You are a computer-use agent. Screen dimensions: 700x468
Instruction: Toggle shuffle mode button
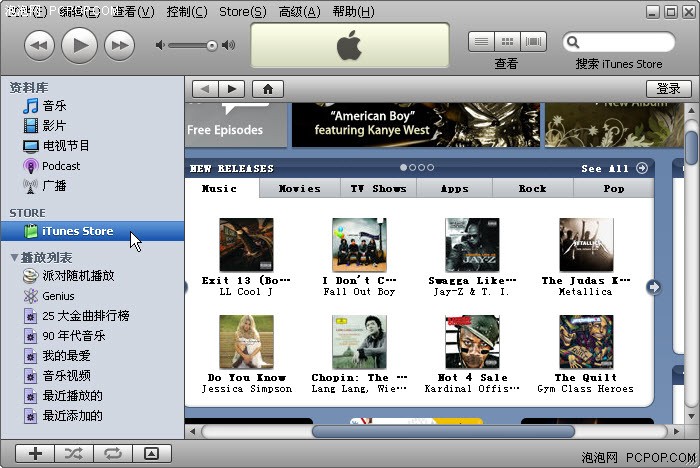coord(74,454)
